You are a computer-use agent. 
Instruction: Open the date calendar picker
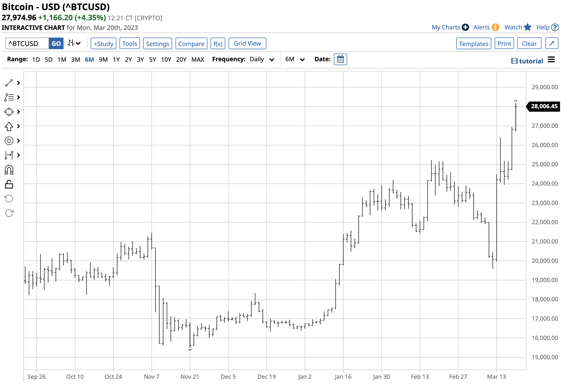(x=341, y=60)
